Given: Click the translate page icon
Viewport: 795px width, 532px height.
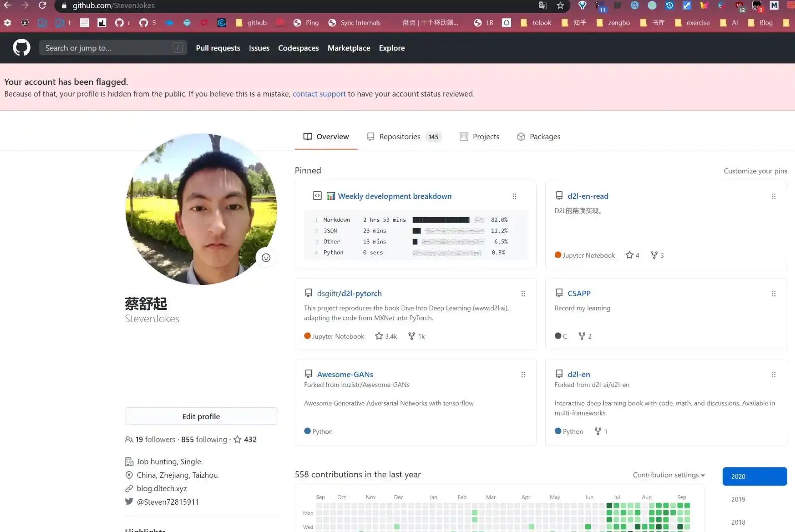Looking at the screenshot, I should [x=543, y=5].
